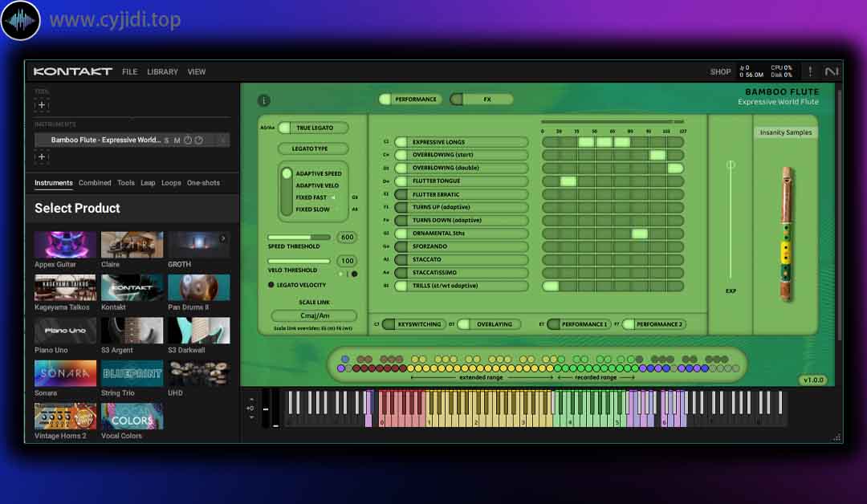
Task: Switch to the PERFORMANCE page
Action: click(x=411, y=100)
